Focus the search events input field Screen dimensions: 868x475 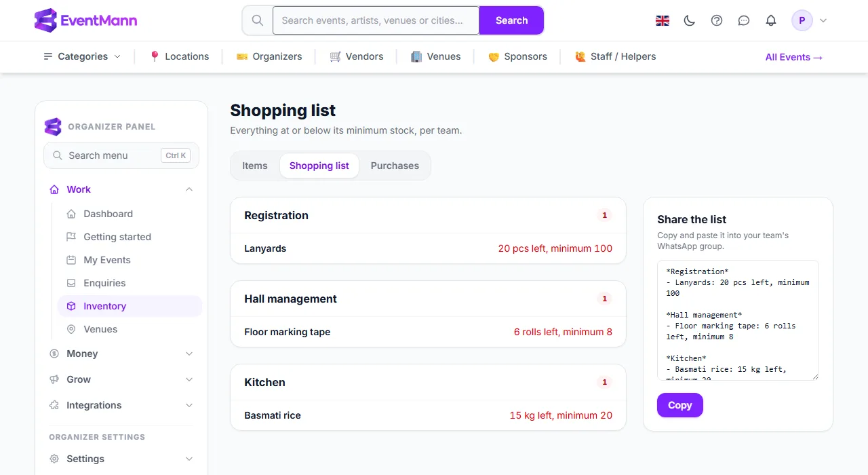[376, 20]
